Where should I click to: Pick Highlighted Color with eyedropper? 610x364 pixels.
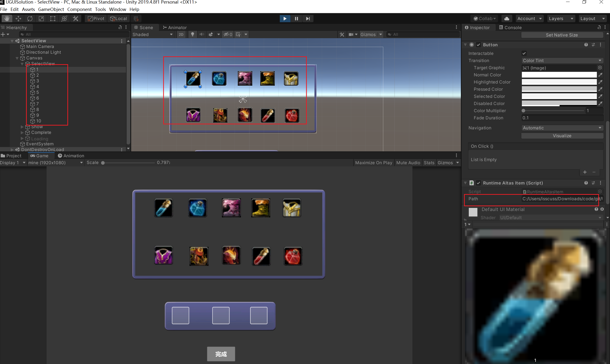[x=600, y=82]
